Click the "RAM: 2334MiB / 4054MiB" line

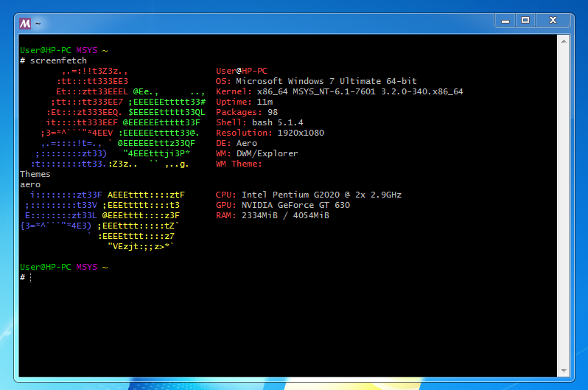coord(273,215)
